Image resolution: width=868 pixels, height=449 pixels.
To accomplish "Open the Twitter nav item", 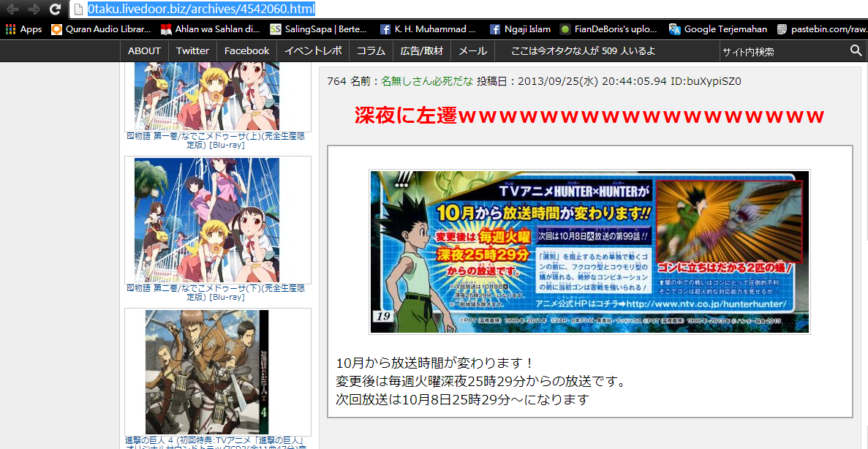I will pyautogui.click(x=192, y=51).
